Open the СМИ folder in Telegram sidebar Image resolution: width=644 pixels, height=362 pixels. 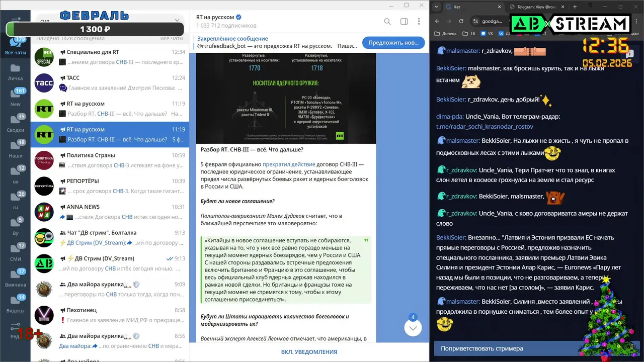point(15,252)
